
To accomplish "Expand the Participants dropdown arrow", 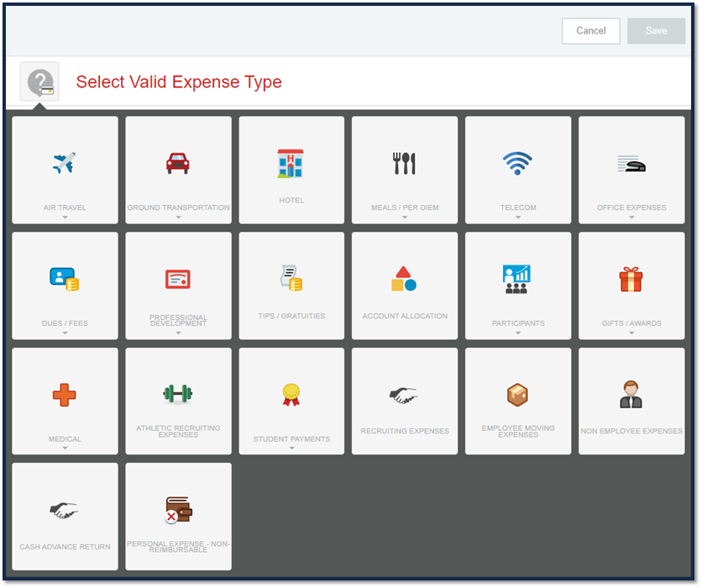I will click(x=518, y=333).
